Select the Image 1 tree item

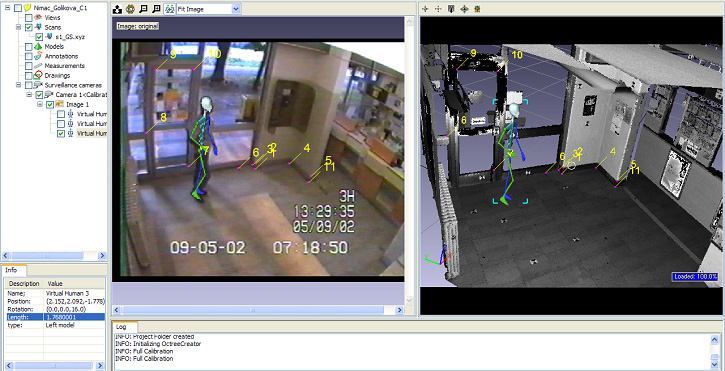tap(77, 105)
